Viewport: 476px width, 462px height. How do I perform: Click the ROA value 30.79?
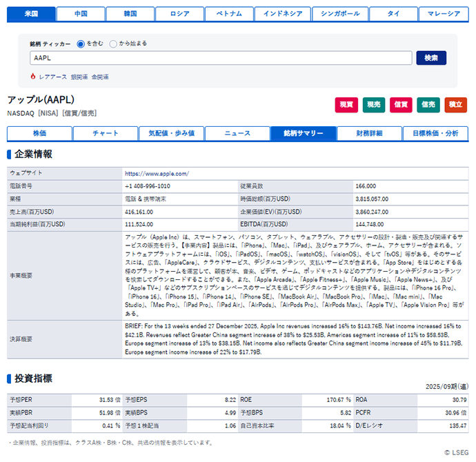tap(459, 400)
